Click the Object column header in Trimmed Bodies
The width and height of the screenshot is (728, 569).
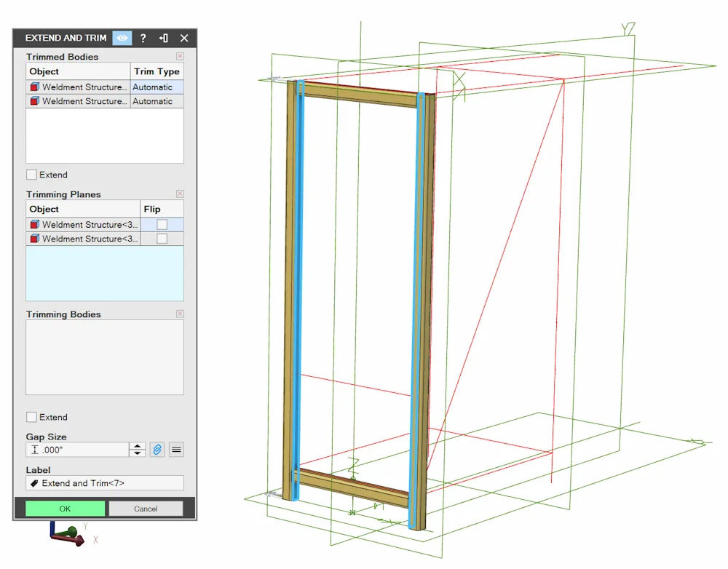78,71
